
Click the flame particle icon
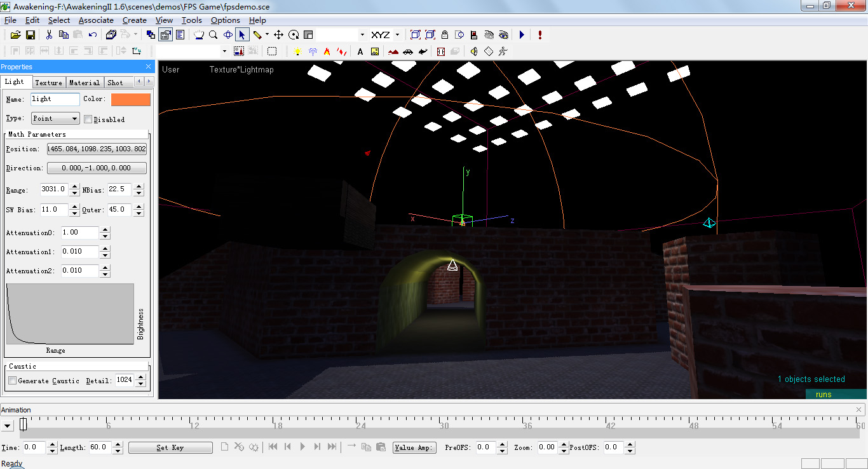point(327,51)
